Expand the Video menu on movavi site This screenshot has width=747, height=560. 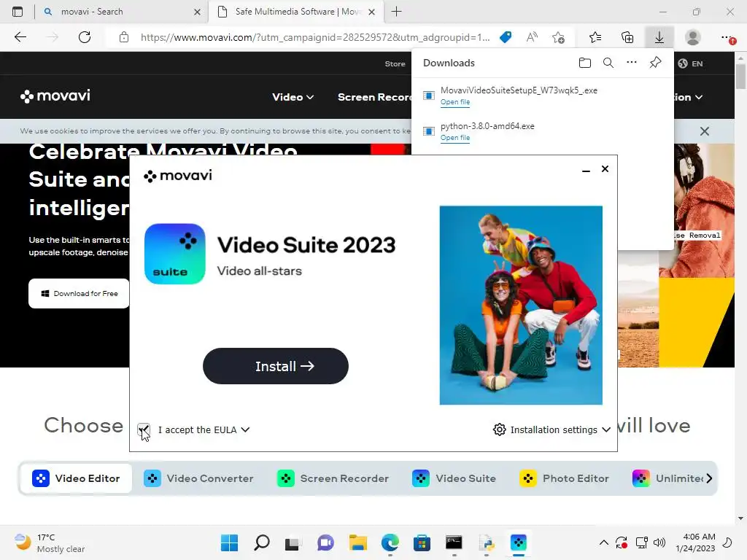[x=293, y=97]
